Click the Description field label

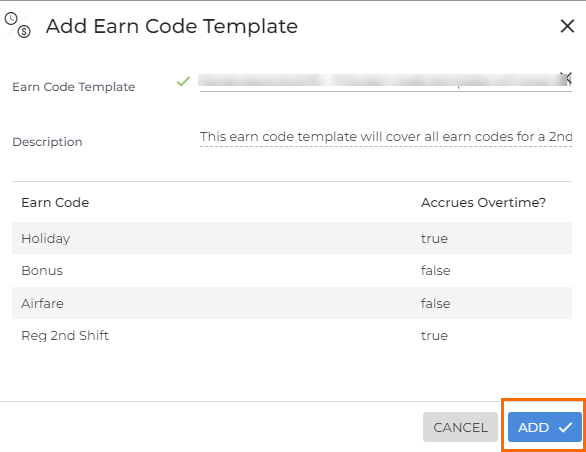[x=47, y=142]
